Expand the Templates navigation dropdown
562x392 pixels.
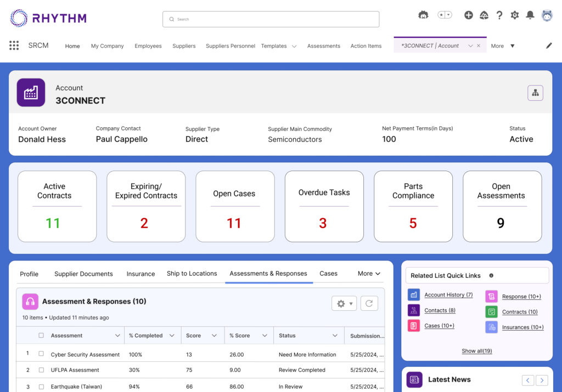pos(294,46)
